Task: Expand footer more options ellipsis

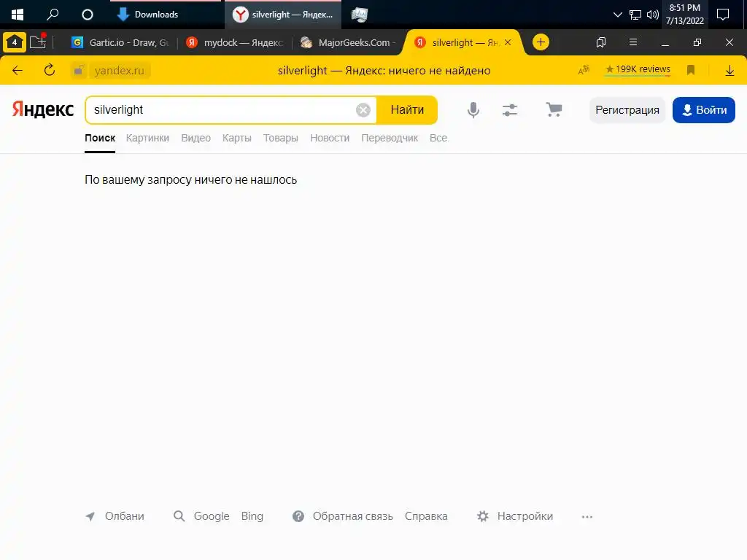Action: pos(587,517)
